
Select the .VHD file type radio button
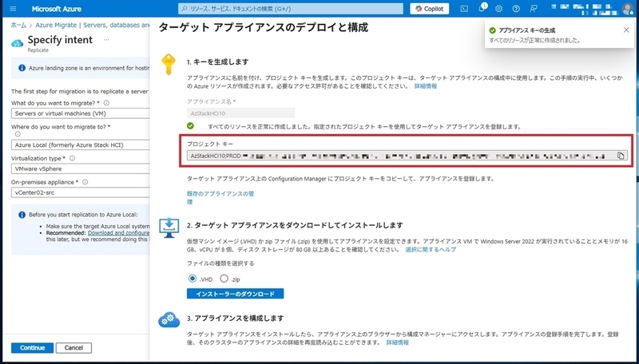click(x=192, y=279)
